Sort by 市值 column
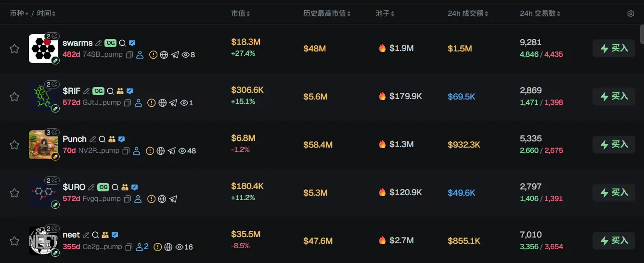 240,13
